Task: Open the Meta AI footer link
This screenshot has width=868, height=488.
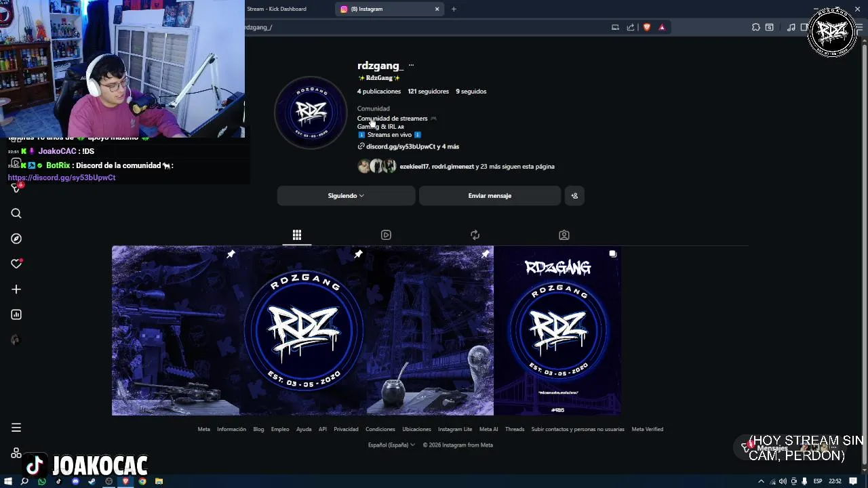Action: coord(488,429)
